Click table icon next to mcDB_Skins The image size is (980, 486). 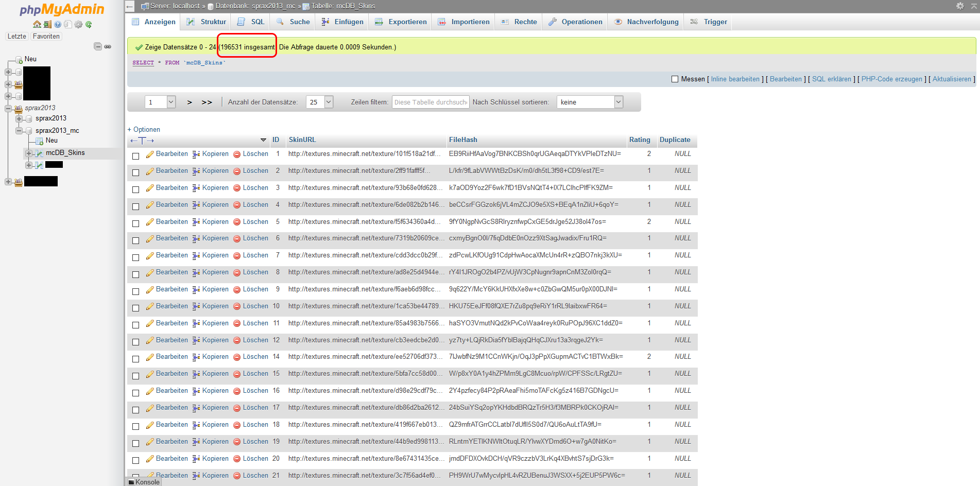tap(39, 153)
